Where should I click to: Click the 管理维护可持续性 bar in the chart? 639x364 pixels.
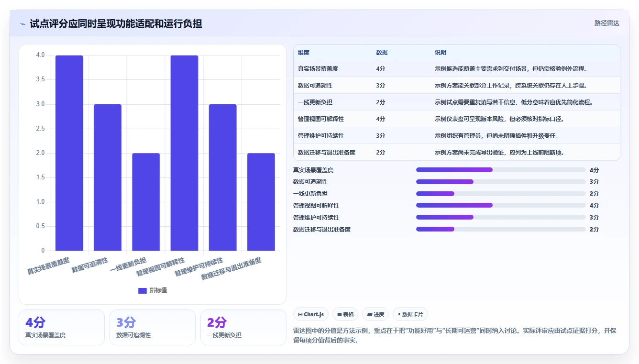tap(223, 177)
